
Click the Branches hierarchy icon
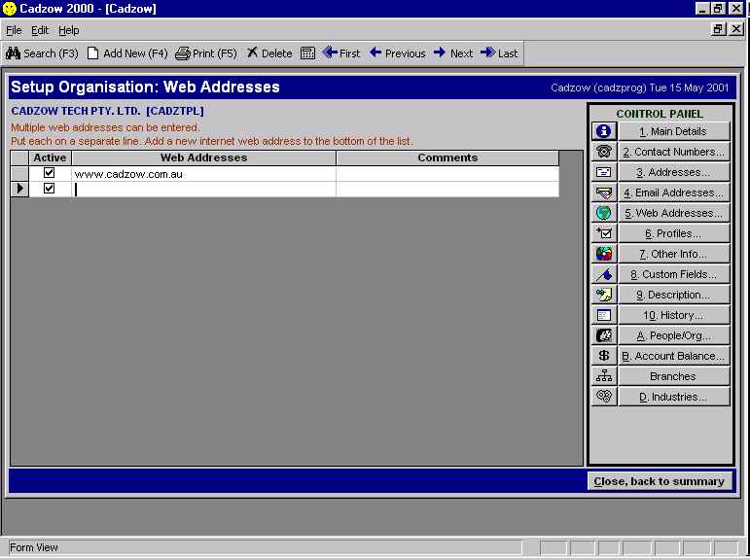coord(604,376)
